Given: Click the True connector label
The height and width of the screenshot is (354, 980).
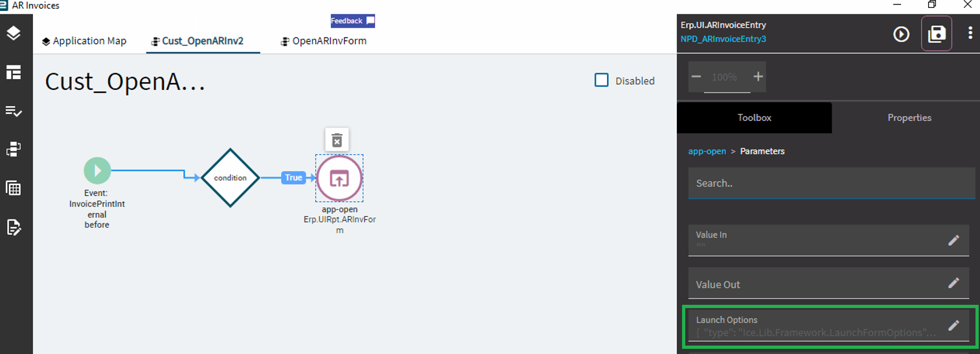Looking at the screenshot, I should pos(293,177).
